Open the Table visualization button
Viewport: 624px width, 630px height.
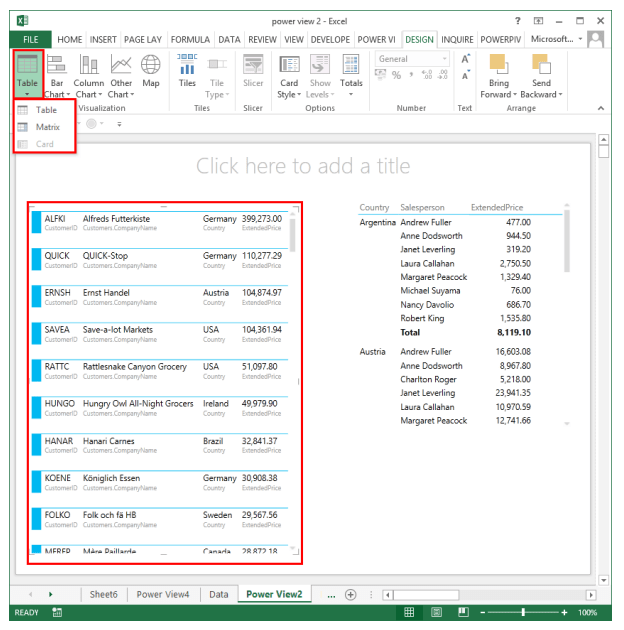27,74
